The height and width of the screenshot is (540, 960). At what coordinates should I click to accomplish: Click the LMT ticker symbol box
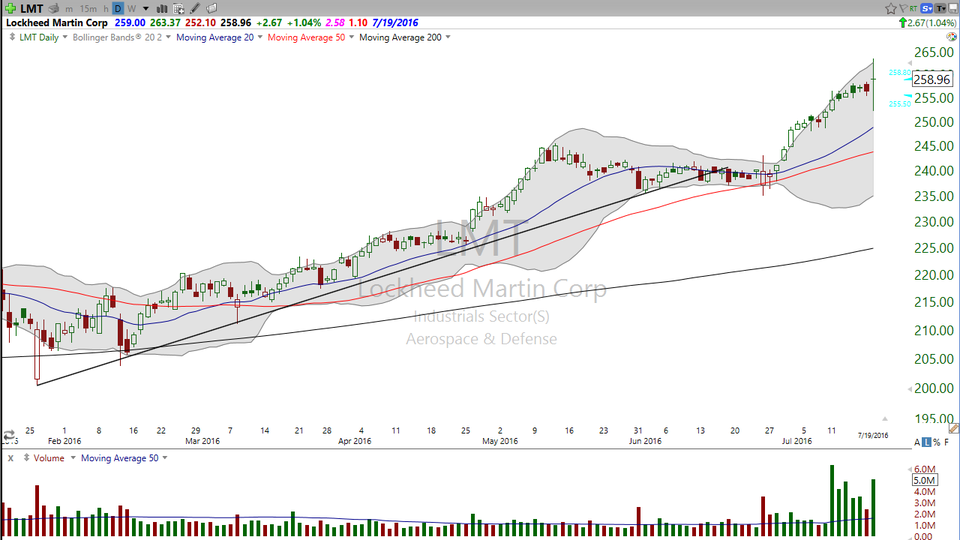pyautogui.click(x=32, y=8)
